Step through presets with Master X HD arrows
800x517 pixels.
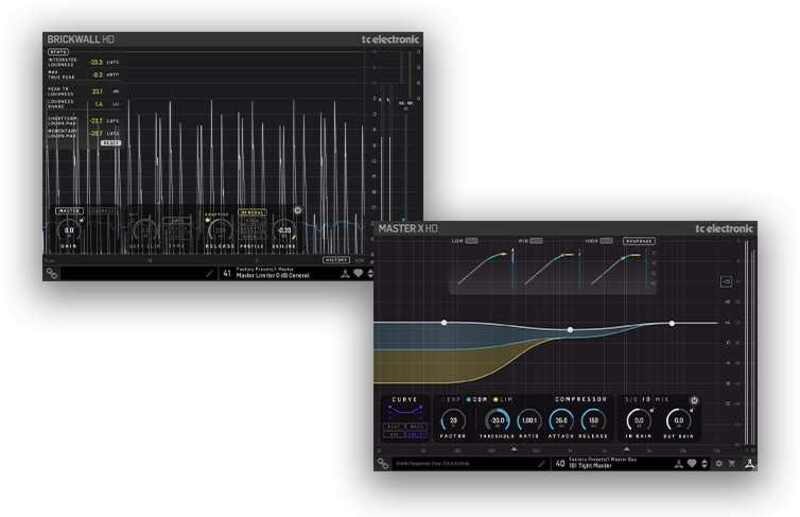[x=706, y=464]
